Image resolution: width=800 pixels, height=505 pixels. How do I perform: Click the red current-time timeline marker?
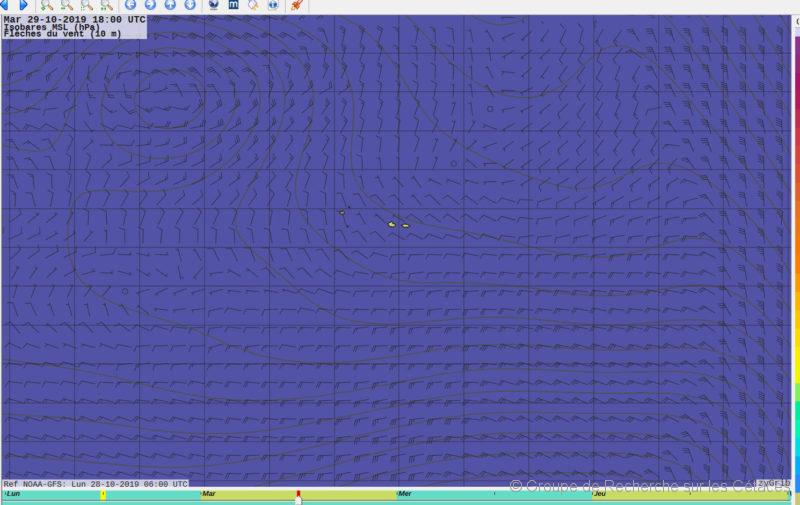(297, 495)
